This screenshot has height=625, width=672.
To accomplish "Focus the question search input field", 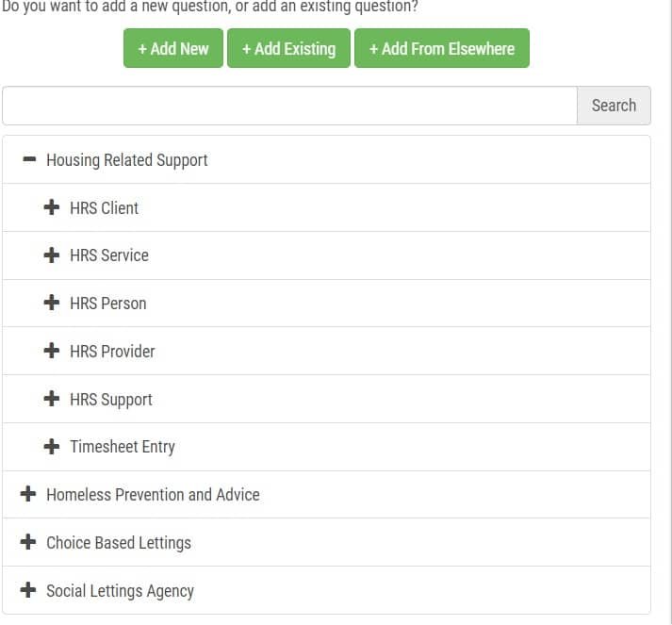I will coord(289,106).
